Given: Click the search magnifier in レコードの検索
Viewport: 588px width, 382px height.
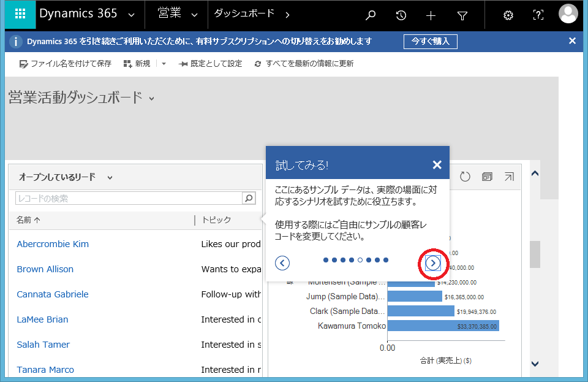Looking at the screenshot, I should click(249, 198).
